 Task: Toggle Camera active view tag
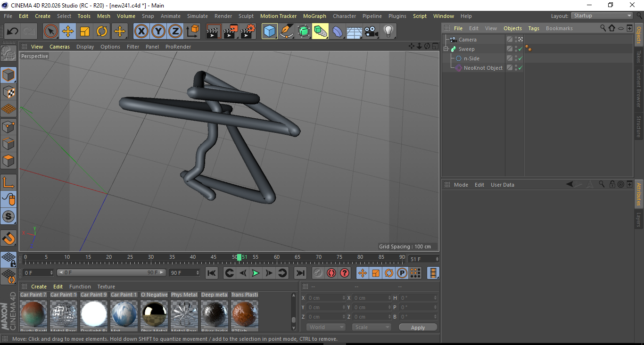[520, 40]
